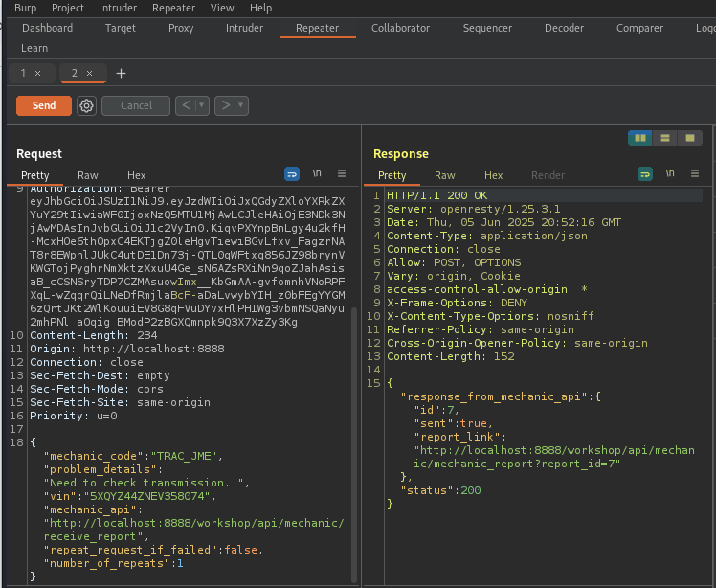
Task: Open the Repeater menu
Action: click(x=173, y=8)
